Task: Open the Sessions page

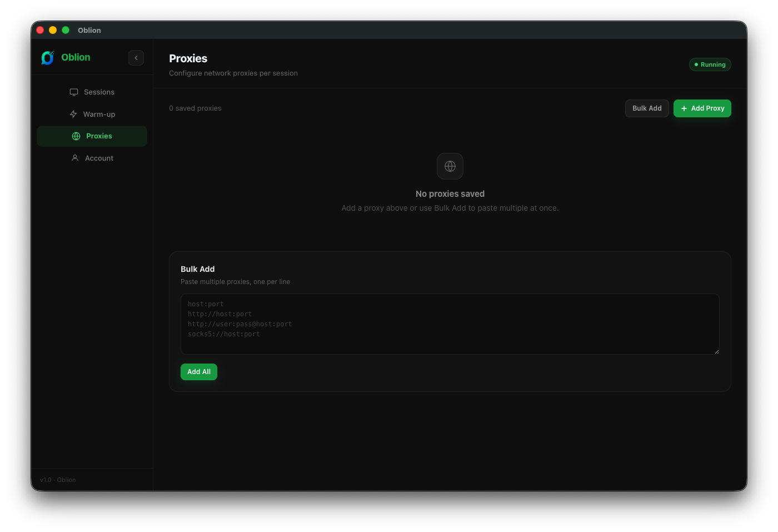Action: [92, 92]
